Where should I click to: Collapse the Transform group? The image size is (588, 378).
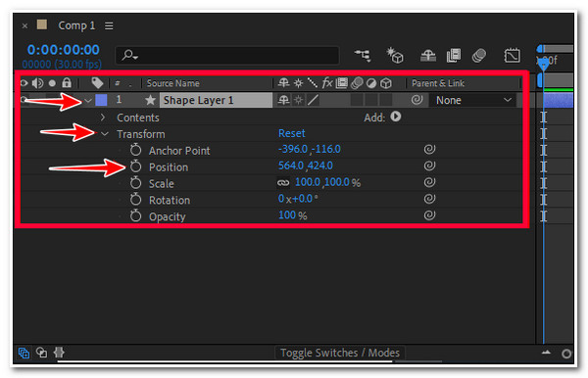click(x=105, y=134)
